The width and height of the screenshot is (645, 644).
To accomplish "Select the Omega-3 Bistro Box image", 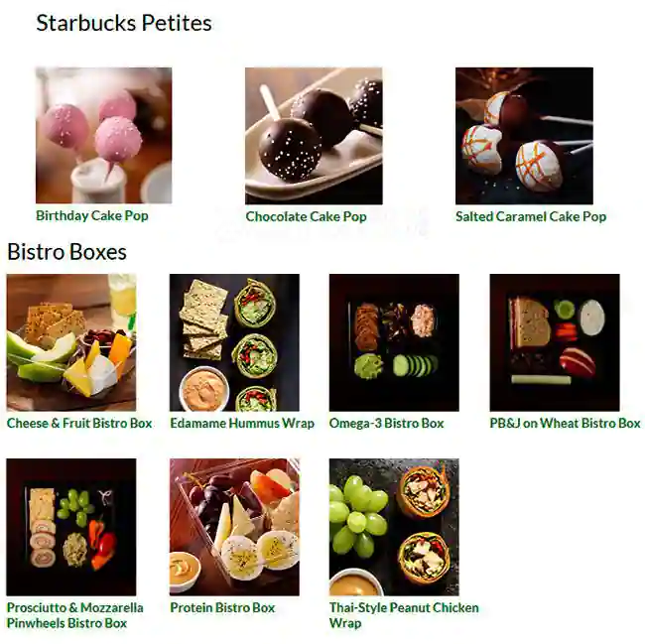I will (x=394, y=342).
